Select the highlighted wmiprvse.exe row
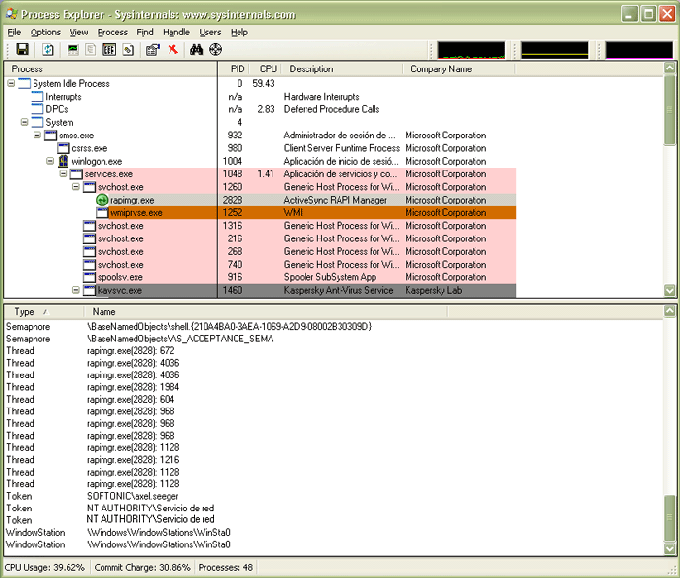680x578 pixels. click(x=260, y=213)
